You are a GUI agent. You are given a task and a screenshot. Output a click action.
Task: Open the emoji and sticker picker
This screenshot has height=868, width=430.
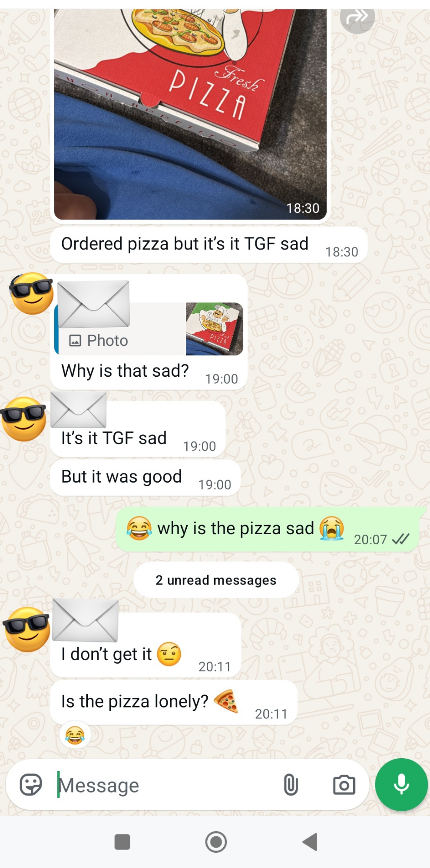click(31, 785)
